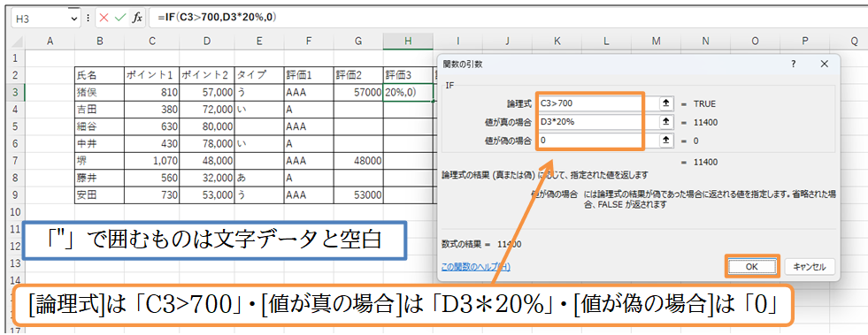Select all cells via the corner triangle
868x335 pixels.
(x=18, y=42)
